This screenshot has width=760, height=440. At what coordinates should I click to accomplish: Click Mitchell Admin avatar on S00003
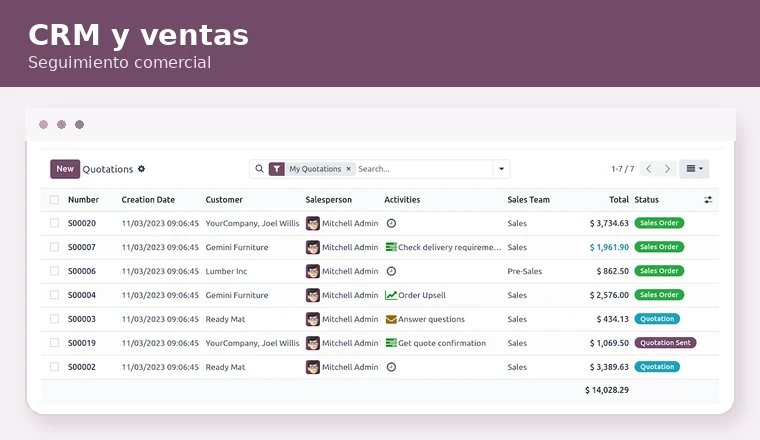[x=313, y=319]
